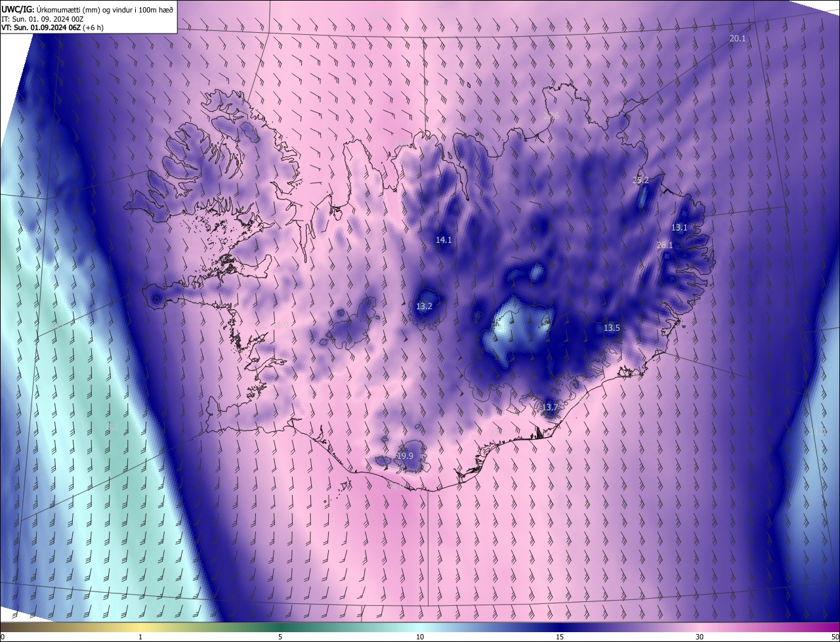840x642 pixels.
Task: Click the 13.1 value label on the map
Action: [x=679, y=228]
